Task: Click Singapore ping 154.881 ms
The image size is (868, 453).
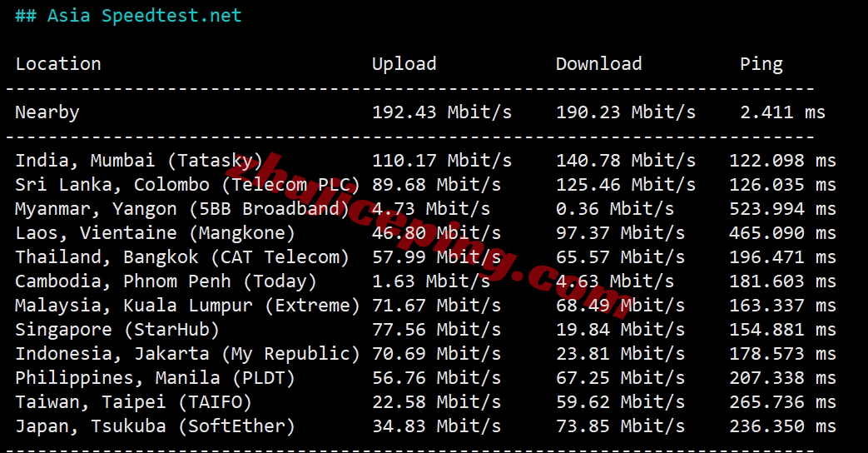Action: point(783,330)
